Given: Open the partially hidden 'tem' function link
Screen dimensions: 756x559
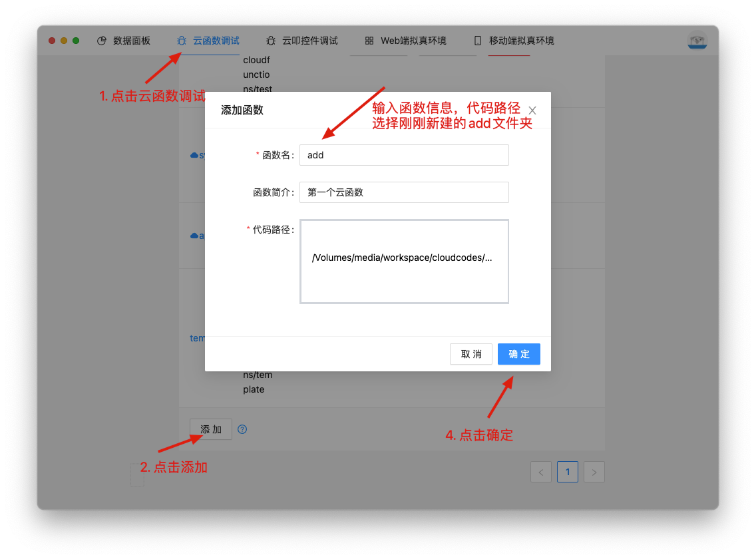Looking at the screenshot, I should [198, 338].
